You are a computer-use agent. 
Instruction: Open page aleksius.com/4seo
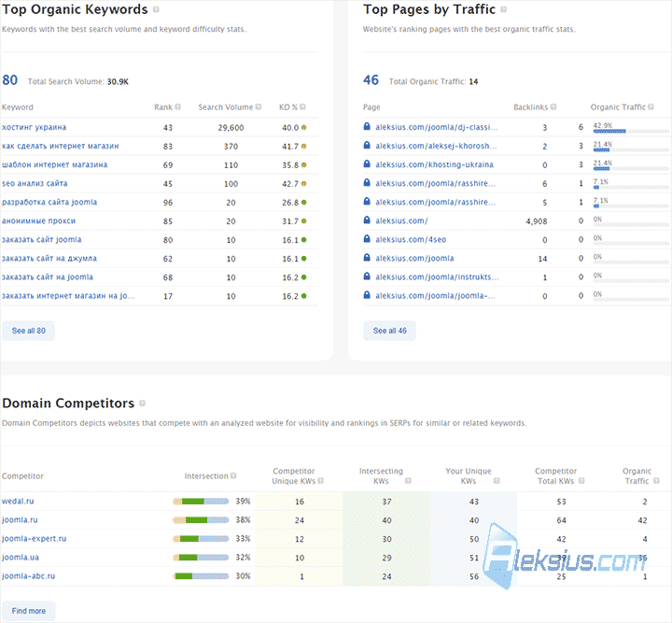coord(411,240)
